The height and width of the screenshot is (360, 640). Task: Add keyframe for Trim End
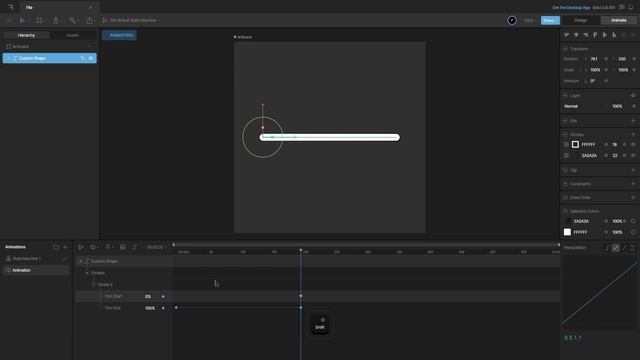[x=163, y=308]
